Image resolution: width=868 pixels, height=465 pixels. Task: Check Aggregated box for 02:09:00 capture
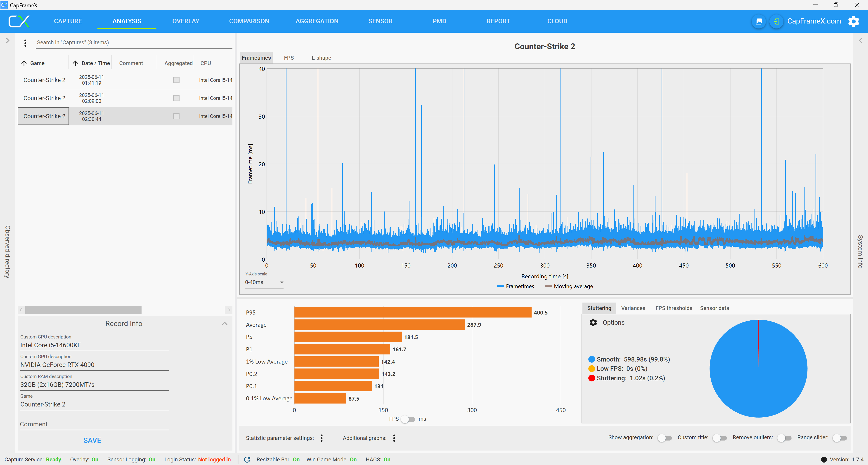pyautogui.click(x=176, y=98)
